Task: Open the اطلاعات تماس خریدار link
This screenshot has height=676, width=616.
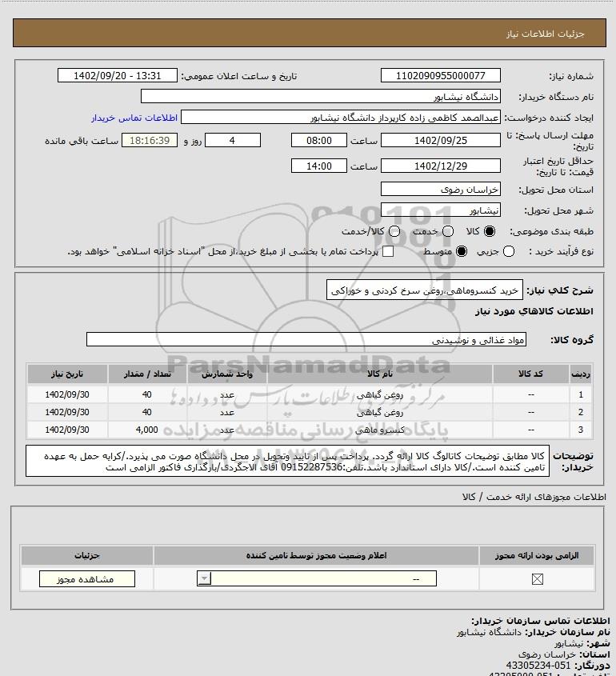Action: pyautogui.click(x=134, y=118)
